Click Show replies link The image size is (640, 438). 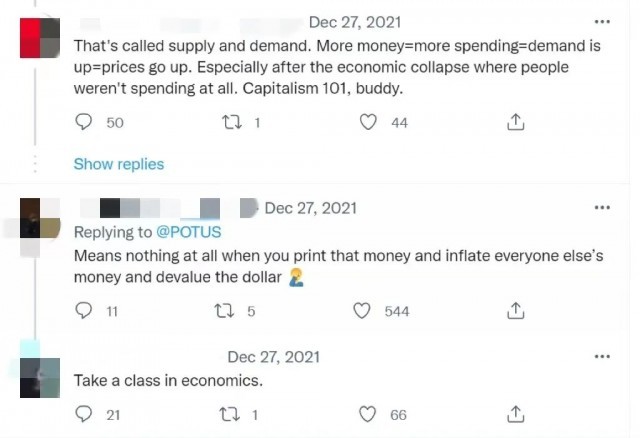118,163
